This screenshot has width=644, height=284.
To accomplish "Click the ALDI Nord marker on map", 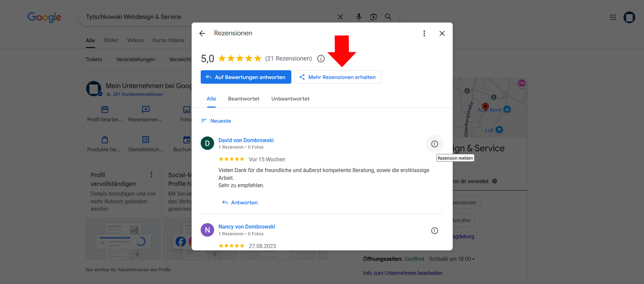I will click(x=507, y=109).
